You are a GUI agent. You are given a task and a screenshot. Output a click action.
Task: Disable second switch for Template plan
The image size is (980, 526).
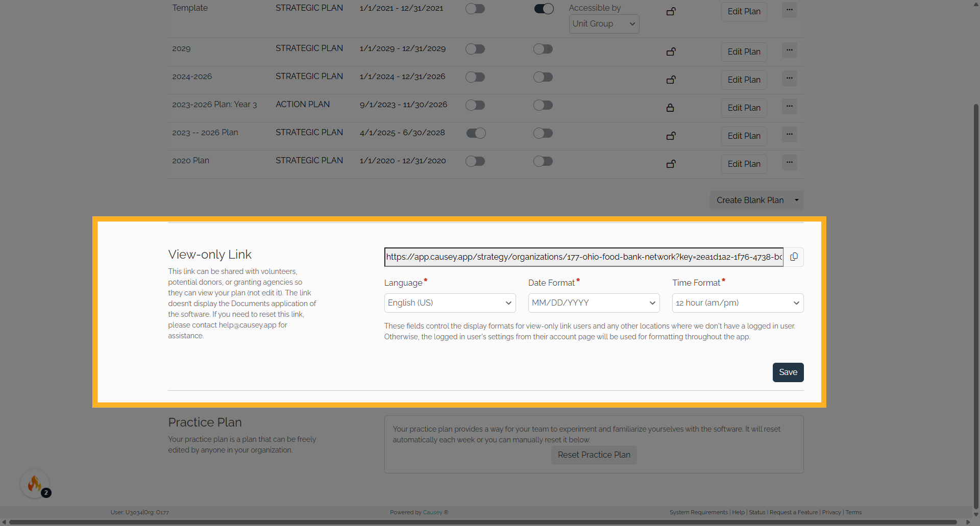tap(544, 9)
